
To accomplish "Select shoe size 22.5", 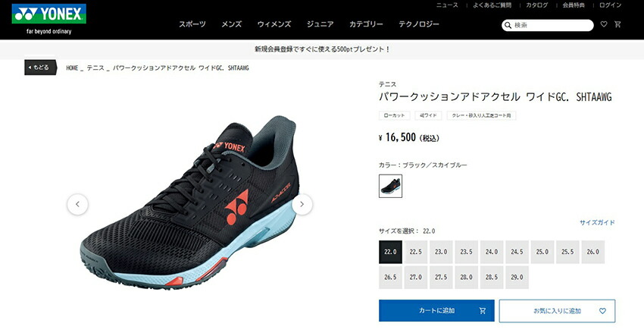I will [416, 252].
